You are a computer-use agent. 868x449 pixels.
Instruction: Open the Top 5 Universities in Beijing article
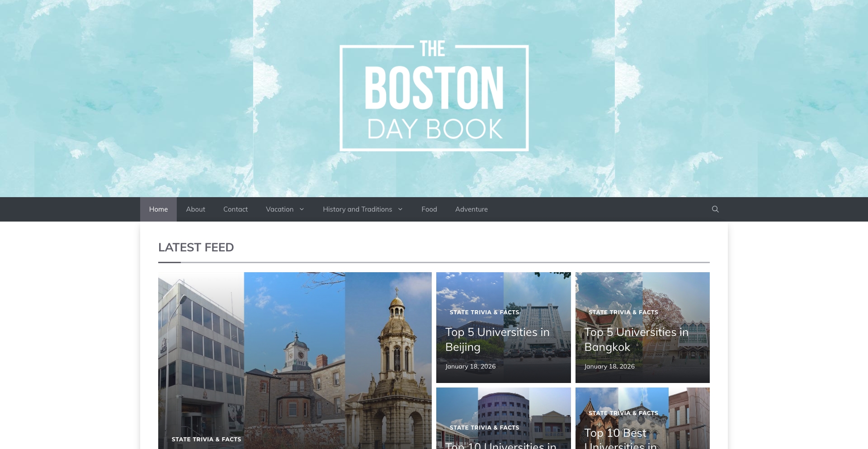click(497, 339)
